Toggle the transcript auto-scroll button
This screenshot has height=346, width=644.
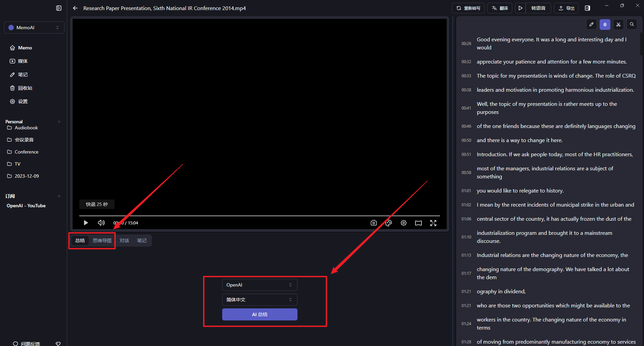coord(605,25)
